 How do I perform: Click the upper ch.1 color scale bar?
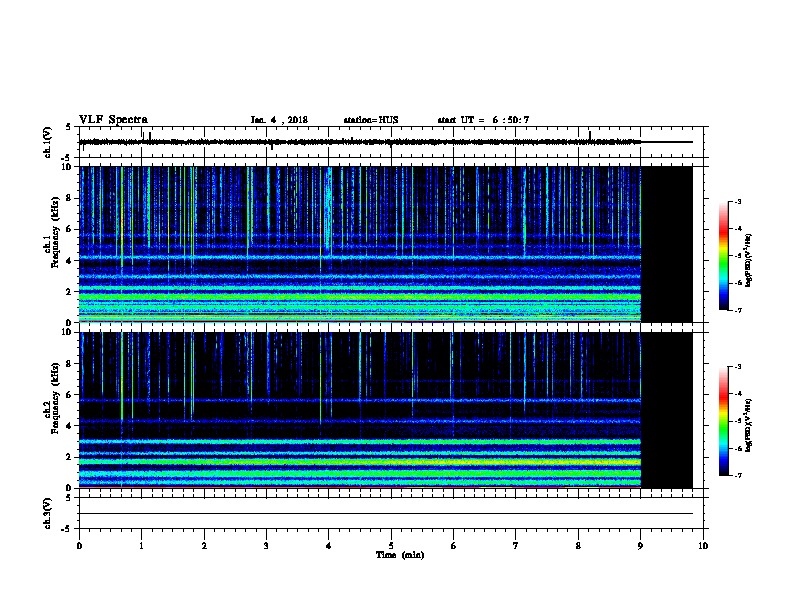pyautogui.click(x=723, y=256)
